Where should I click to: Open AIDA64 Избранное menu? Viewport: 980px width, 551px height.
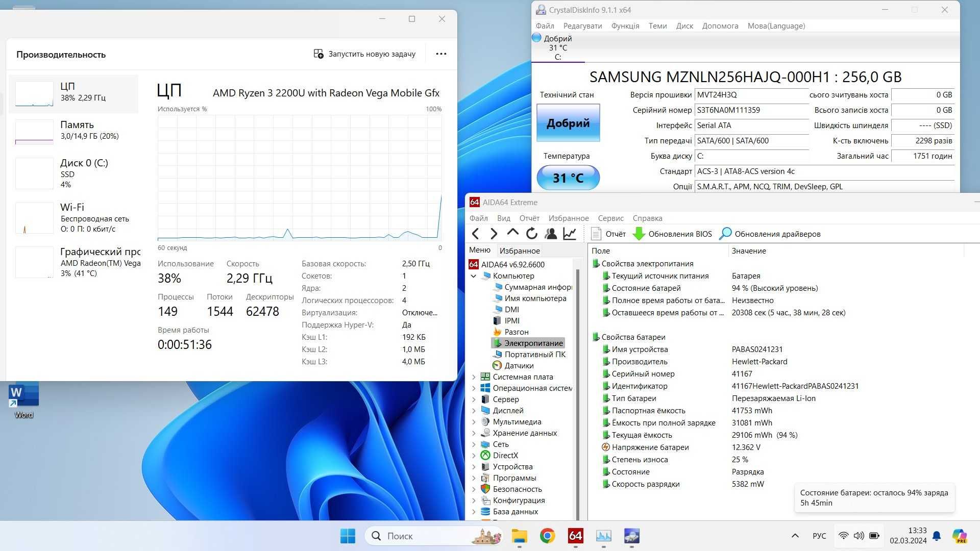pos(569,218)
